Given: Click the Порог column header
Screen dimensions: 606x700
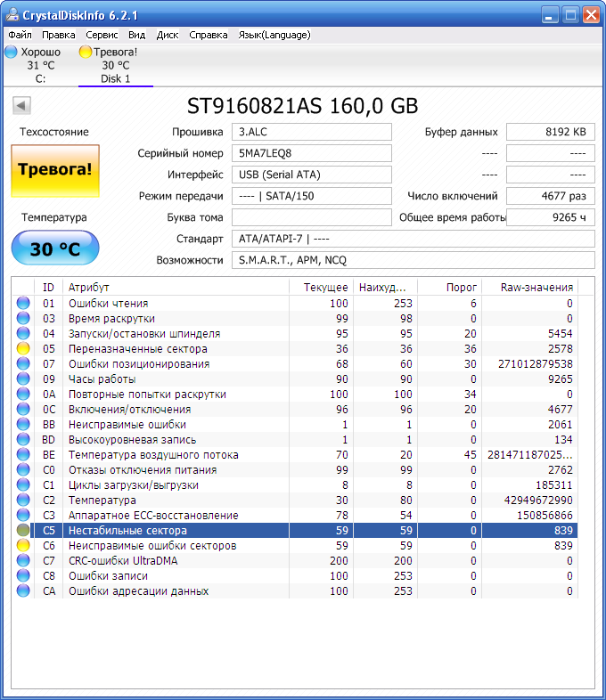Looking at the screenshot, I should 449,287.
